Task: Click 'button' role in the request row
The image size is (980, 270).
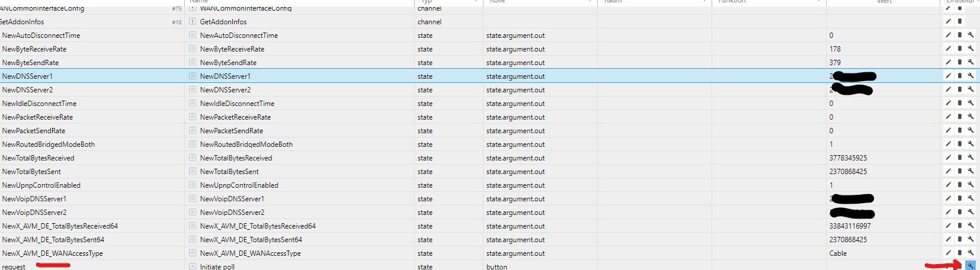Action: click(497, 266)
